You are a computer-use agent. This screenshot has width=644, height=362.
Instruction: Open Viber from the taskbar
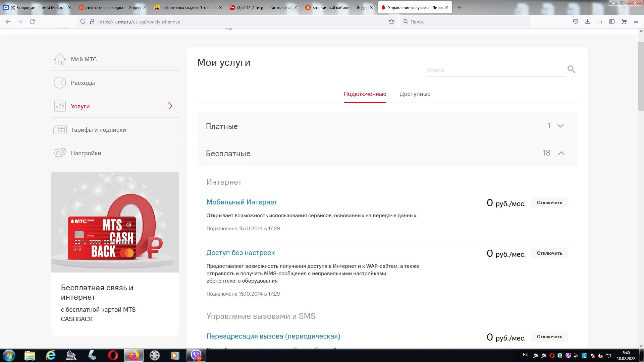coord(196,355)
